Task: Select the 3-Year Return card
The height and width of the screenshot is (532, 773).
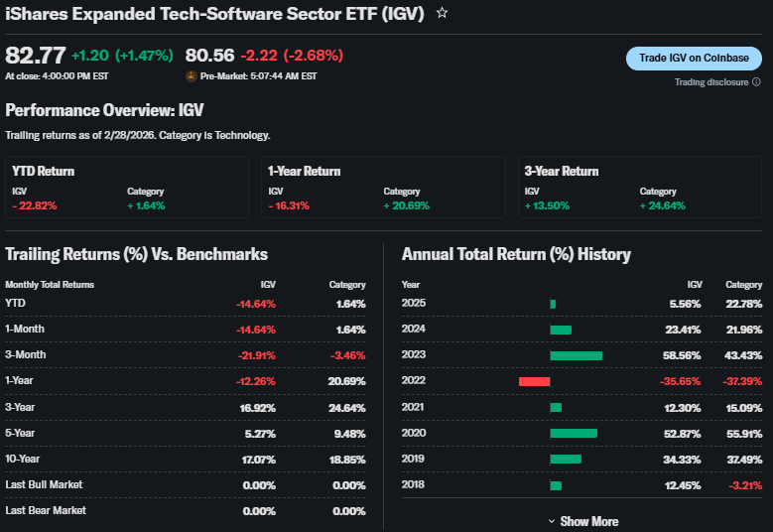Action: pyautogui.click(x=640, y=187)
